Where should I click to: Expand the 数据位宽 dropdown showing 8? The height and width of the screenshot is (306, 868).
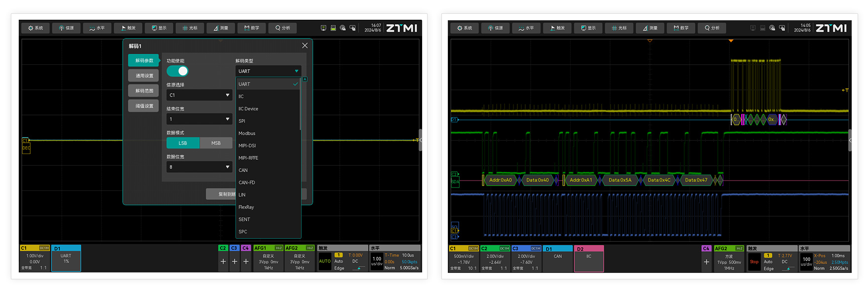click(199, 167)
